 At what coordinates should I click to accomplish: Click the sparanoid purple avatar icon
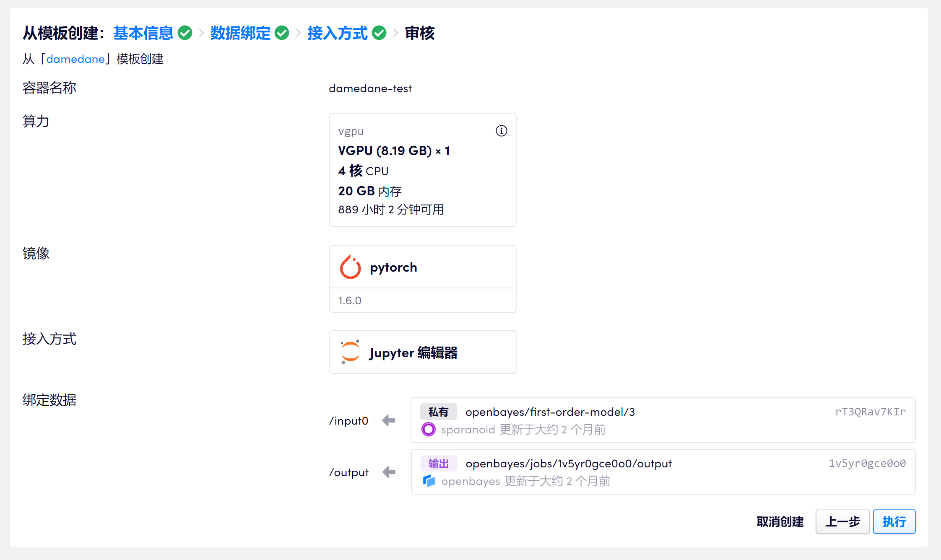pos(428,430)
